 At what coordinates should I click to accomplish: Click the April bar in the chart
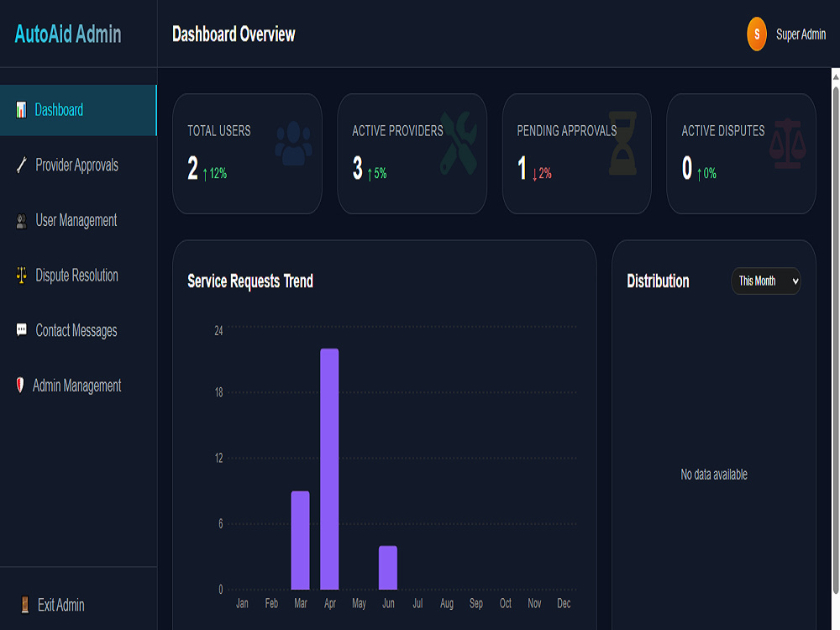329,469
